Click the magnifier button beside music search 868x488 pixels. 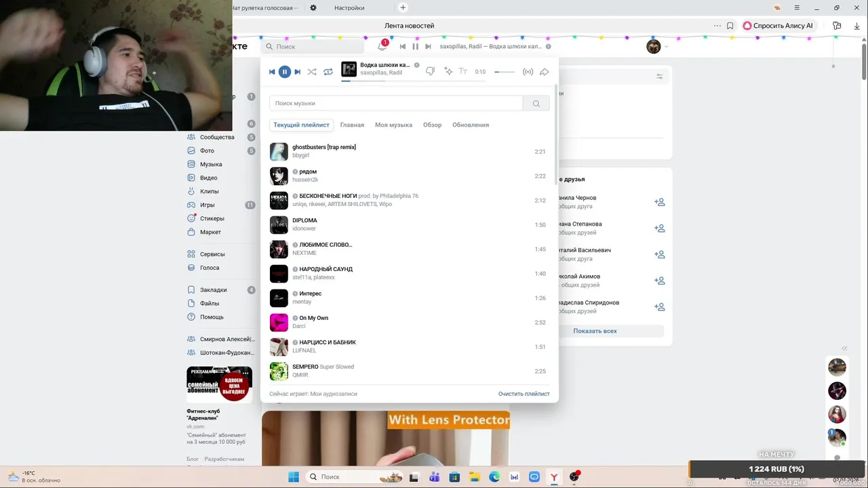tap(536, 103)
